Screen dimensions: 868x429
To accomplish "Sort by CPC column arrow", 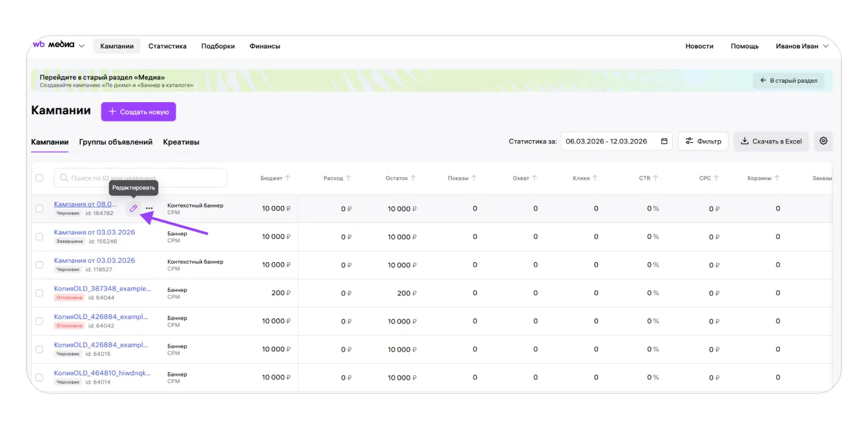I will pos(717,178).
